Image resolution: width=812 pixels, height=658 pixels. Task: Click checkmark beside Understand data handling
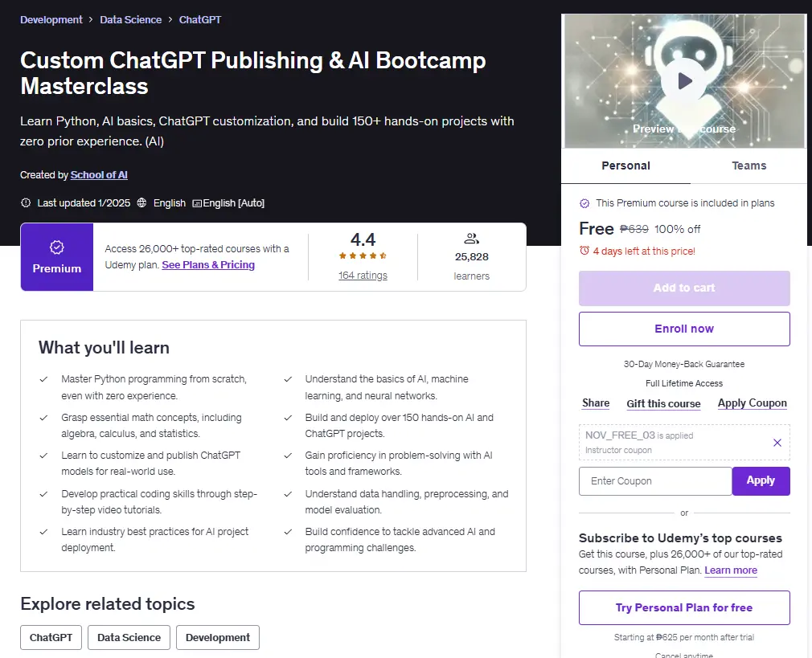point(288,494)
